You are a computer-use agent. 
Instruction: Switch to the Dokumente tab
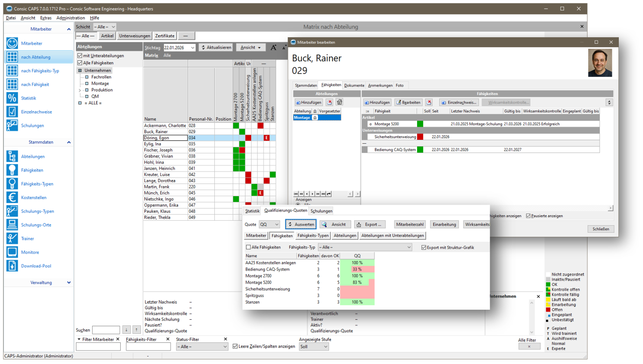point(354,85)
